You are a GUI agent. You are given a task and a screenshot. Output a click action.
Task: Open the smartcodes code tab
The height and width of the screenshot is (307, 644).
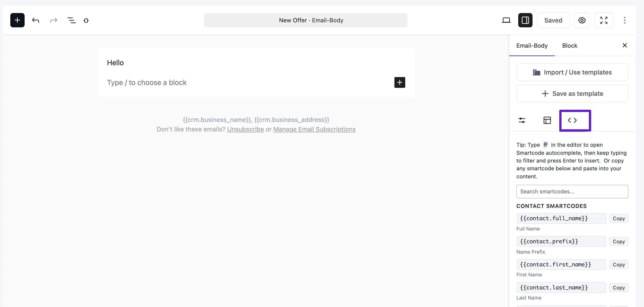coord(572,120)
